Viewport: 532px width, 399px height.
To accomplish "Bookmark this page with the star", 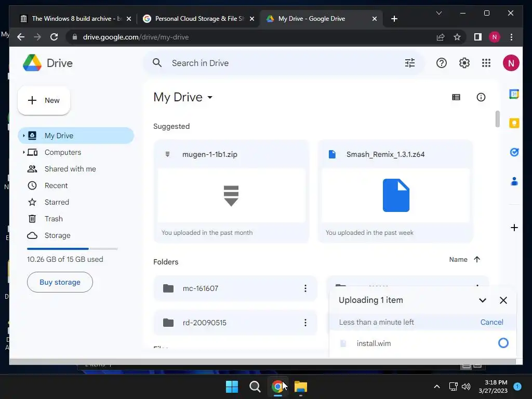I will click(x=457, y=37).
